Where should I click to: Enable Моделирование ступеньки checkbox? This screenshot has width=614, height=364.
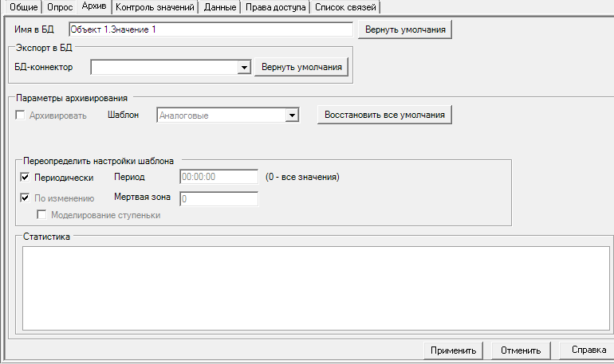click(x=41, y=214)
